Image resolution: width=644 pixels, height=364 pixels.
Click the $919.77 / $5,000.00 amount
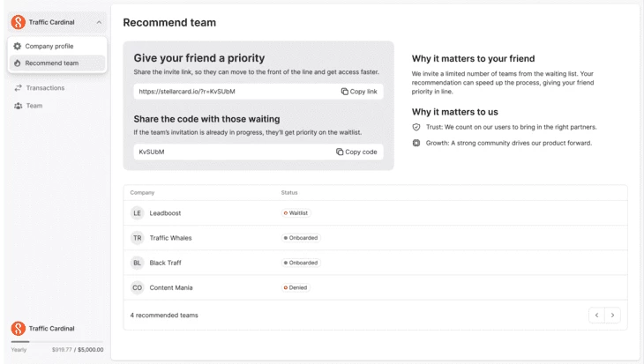78,350
